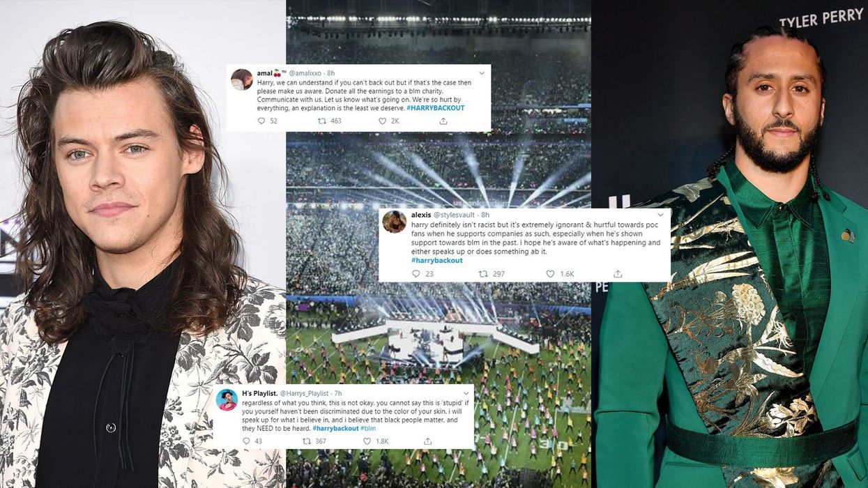Like the H's Playlist tweet with 1.8K likes
The width and height of the screenshot is (868, 488).
pos(366,441)
